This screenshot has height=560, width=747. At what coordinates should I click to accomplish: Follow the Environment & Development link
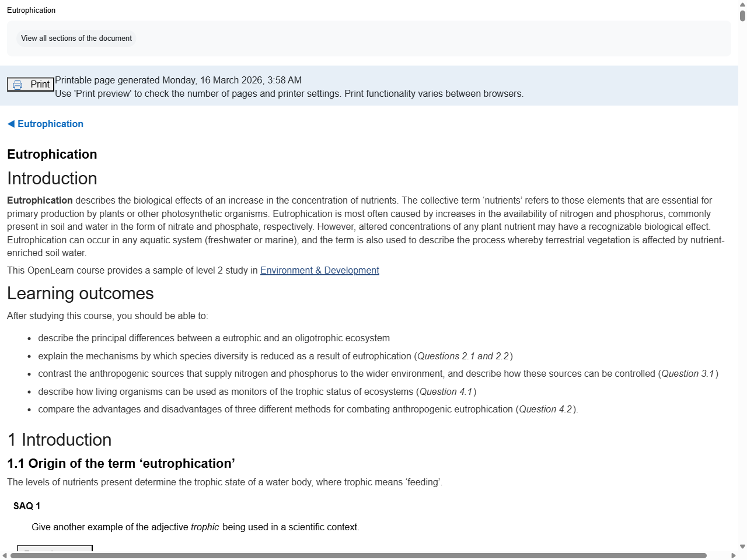(x=319, y=270)
